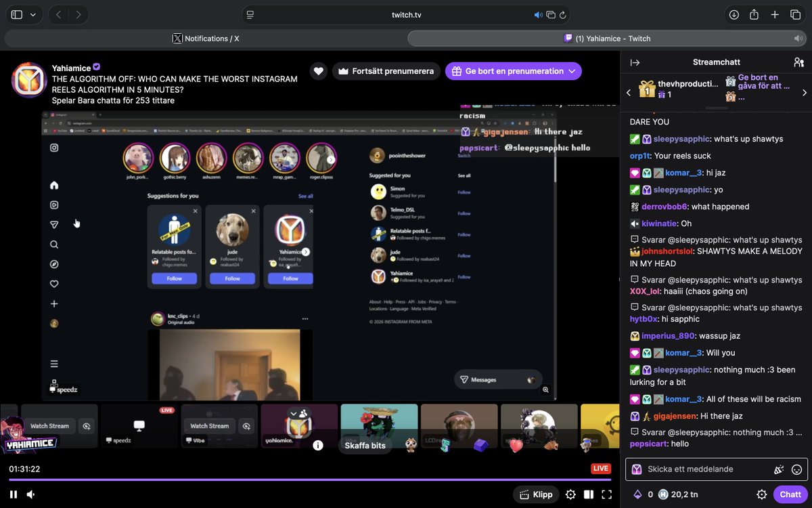The width and height of the screenshot is (812, 508).
Task: Open the chat settings gear
Action: coord(761,494)
